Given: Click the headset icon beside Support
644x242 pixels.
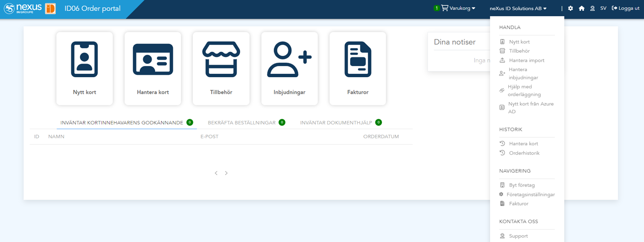Looking at the screenshot, I should click(502, 236).
